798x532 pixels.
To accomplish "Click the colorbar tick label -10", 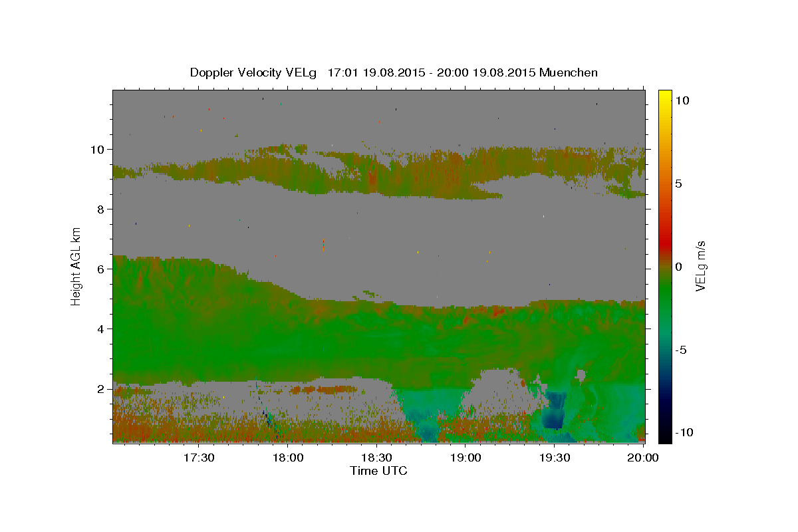I will pyautogui.click(x=684, y=432).
